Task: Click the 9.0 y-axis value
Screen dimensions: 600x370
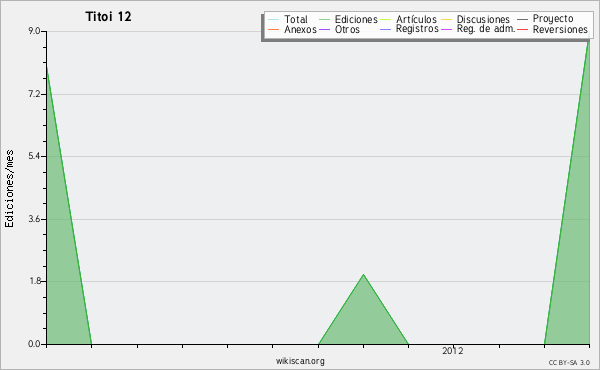Action: 34,31
